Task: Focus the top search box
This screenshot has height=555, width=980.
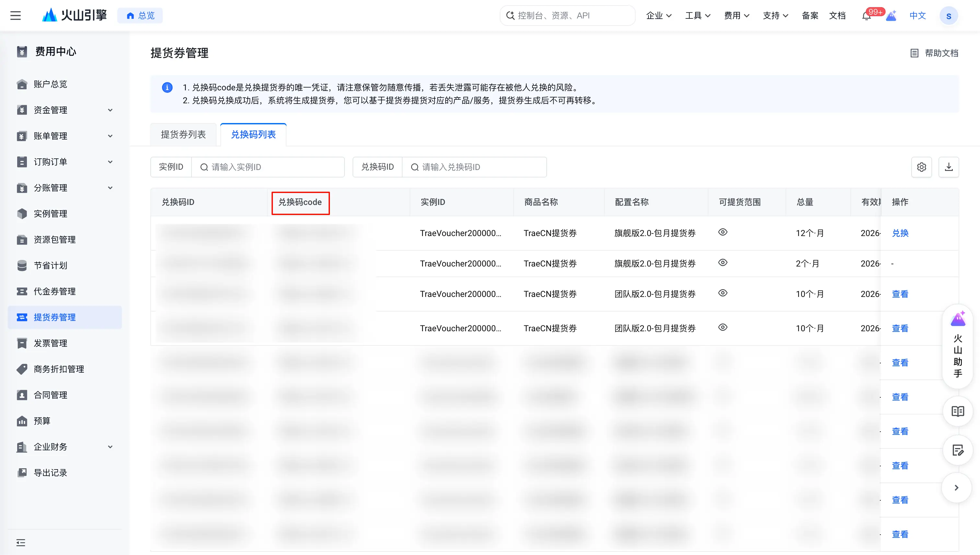Action: [568, 16]
